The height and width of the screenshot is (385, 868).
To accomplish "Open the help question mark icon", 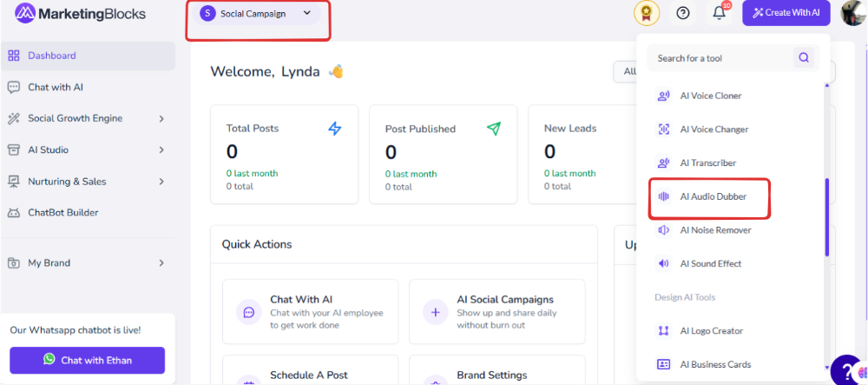I will (683, 13).
